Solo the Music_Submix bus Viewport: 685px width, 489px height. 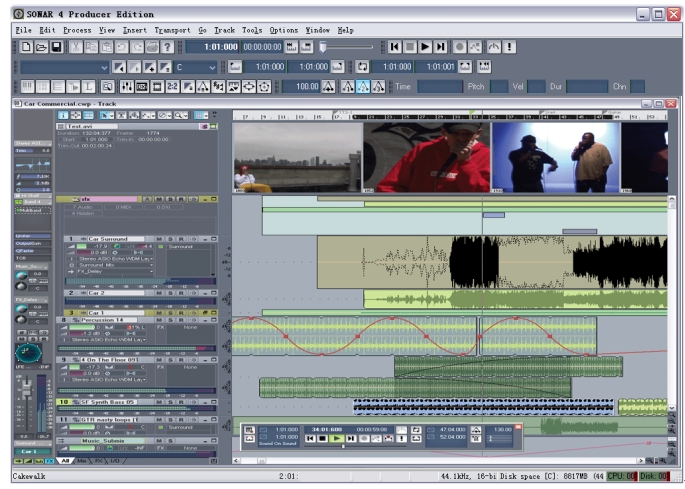point(170,440)
